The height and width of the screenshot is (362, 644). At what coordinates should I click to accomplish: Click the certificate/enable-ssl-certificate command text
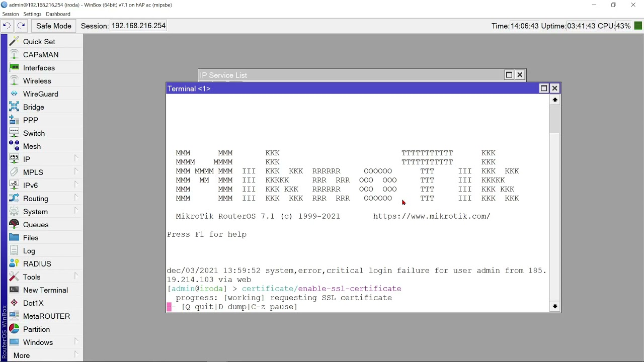[x=321, y=289]
